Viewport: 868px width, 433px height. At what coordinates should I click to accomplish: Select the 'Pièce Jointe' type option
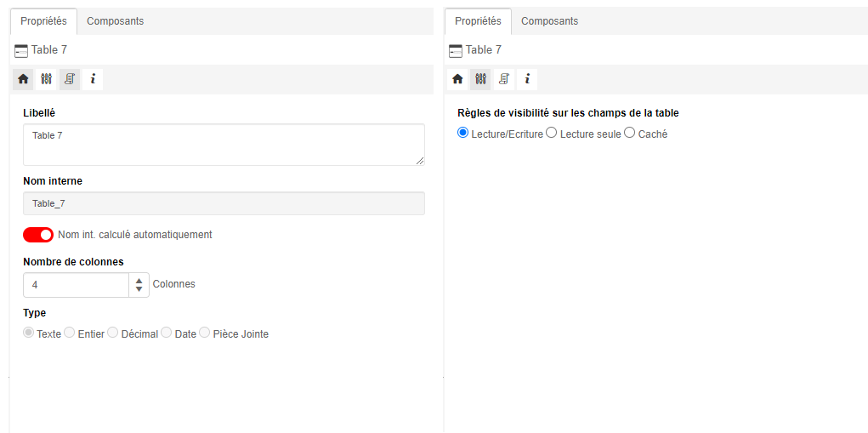[205, 333]
